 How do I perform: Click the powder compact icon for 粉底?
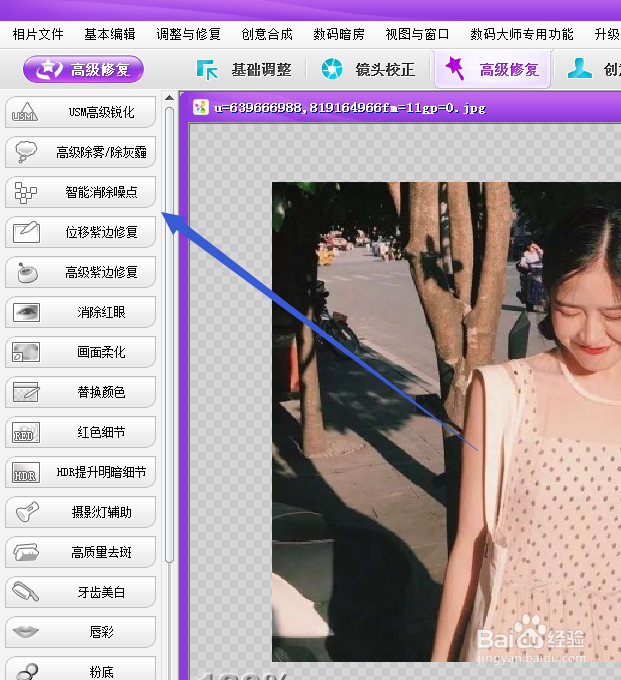[x=27, y=671]
